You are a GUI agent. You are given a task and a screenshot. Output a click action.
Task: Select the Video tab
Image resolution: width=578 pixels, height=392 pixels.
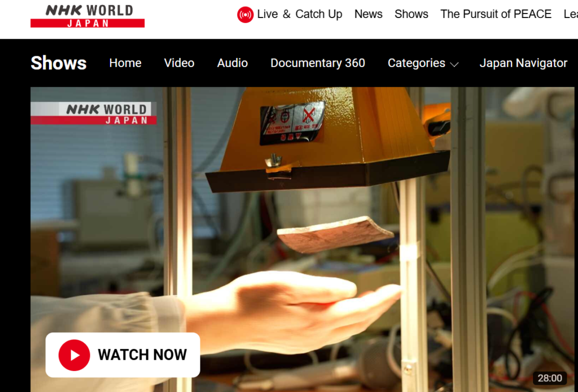(179, 63)
